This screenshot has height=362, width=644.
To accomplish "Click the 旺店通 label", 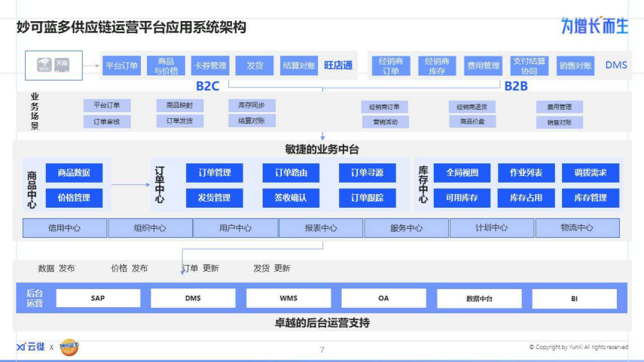I will 338,65.
